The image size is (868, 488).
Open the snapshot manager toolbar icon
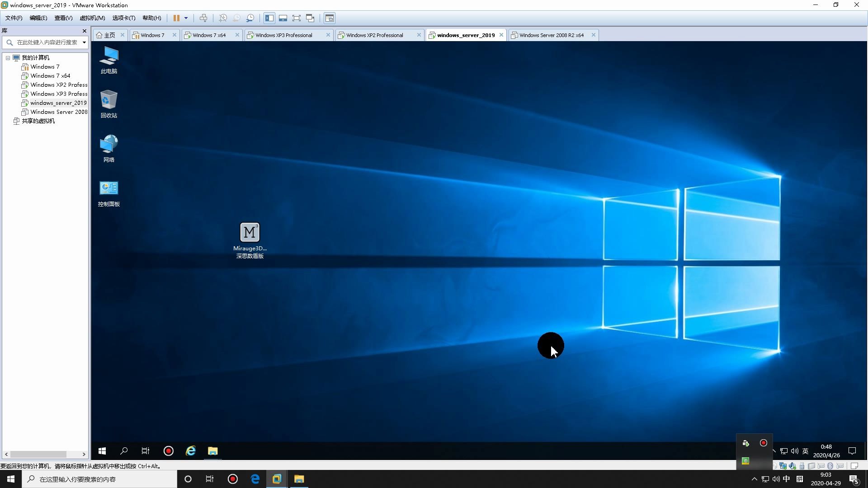pyautogui.click(x=250, y=18)
